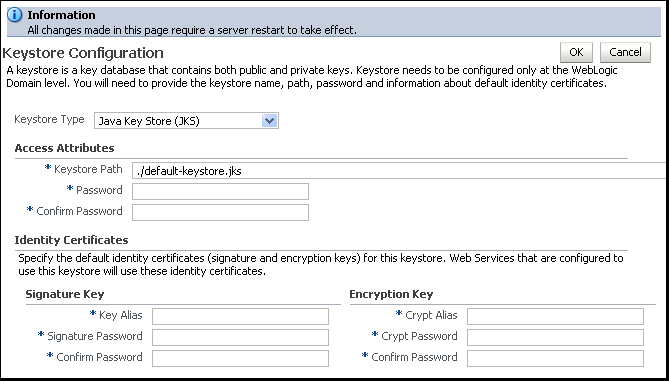Click Encryption Key Confirm Password field
The image size is (669, 381).
click(x=555, y=358)
